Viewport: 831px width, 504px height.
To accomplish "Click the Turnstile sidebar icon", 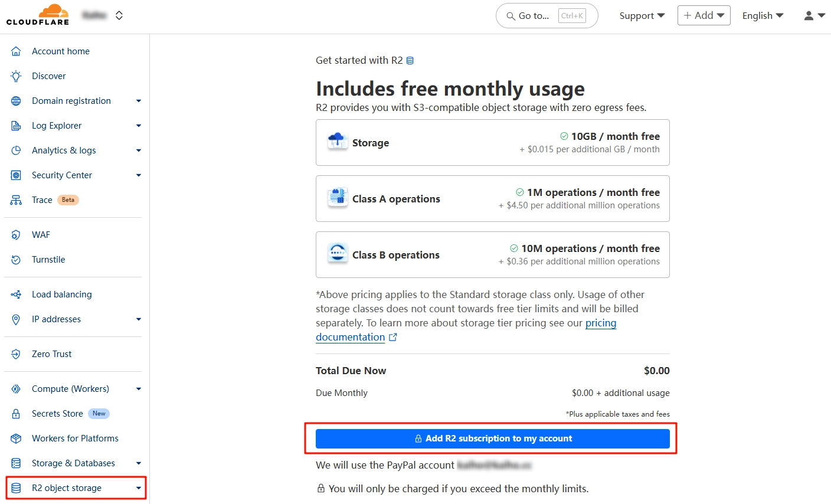I will click(x=16, y=260).
